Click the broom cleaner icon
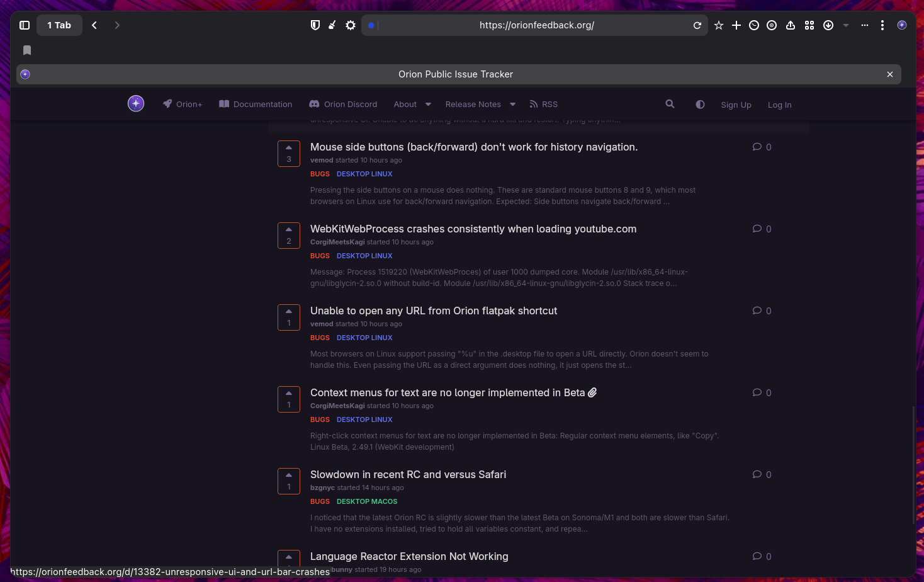Viewport: 924px width, 582px height. [x=332, y=25]
